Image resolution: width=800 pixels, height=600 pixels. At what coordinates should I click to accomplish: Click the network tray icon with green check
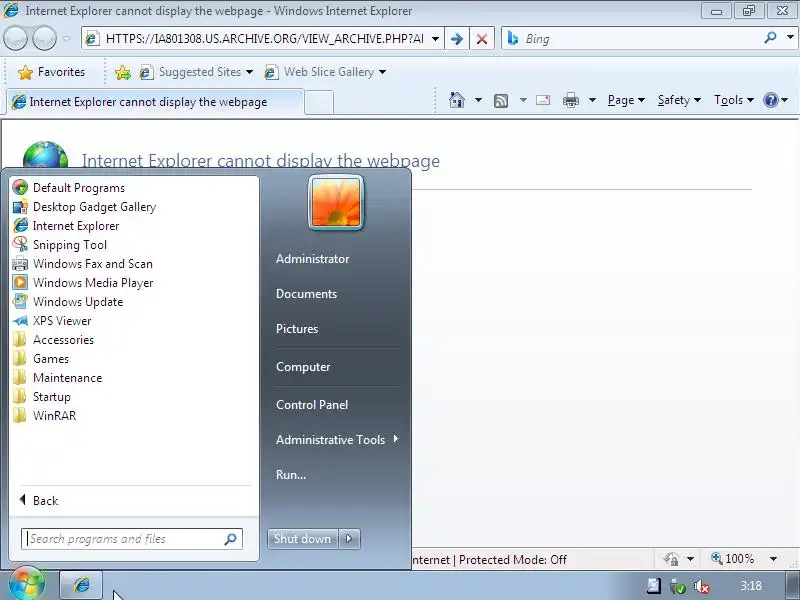pos(678,587)
